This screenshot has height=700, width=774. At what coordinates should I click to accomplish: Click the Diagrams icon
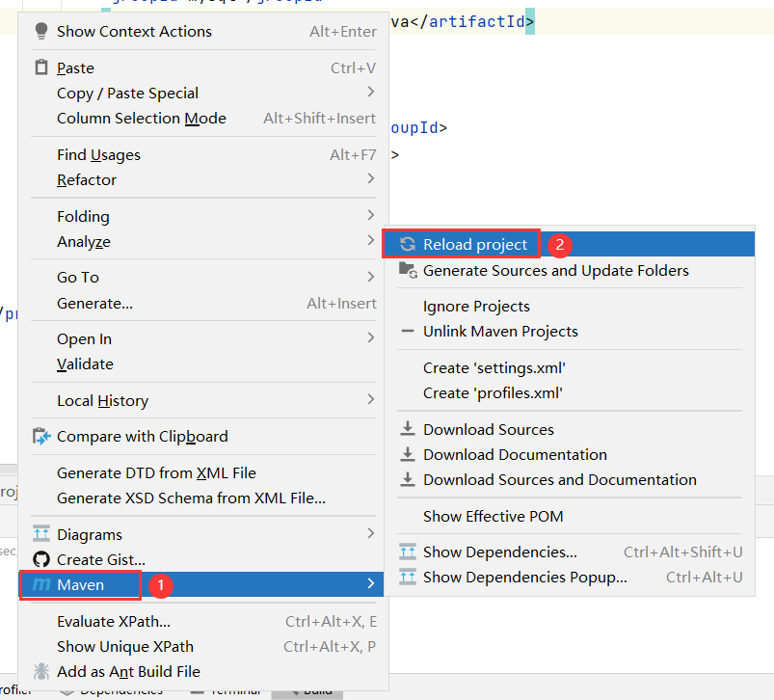[41, 534]
